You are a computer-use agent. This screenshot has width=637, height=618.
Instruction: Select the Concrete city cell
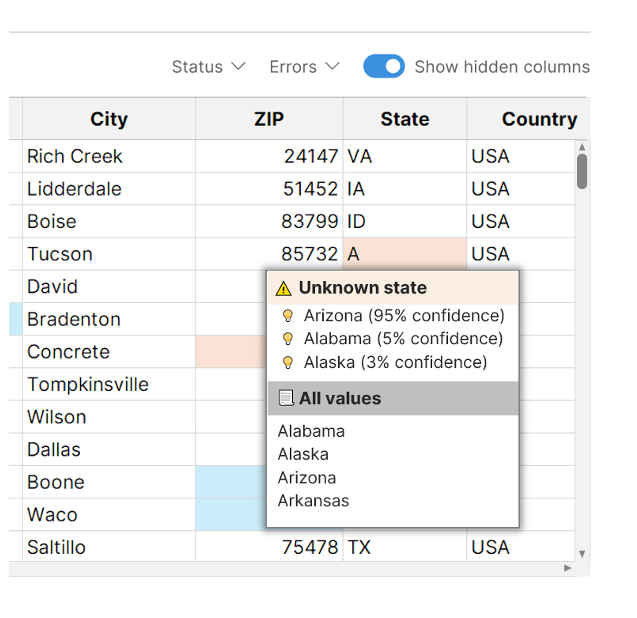point(109,352)
